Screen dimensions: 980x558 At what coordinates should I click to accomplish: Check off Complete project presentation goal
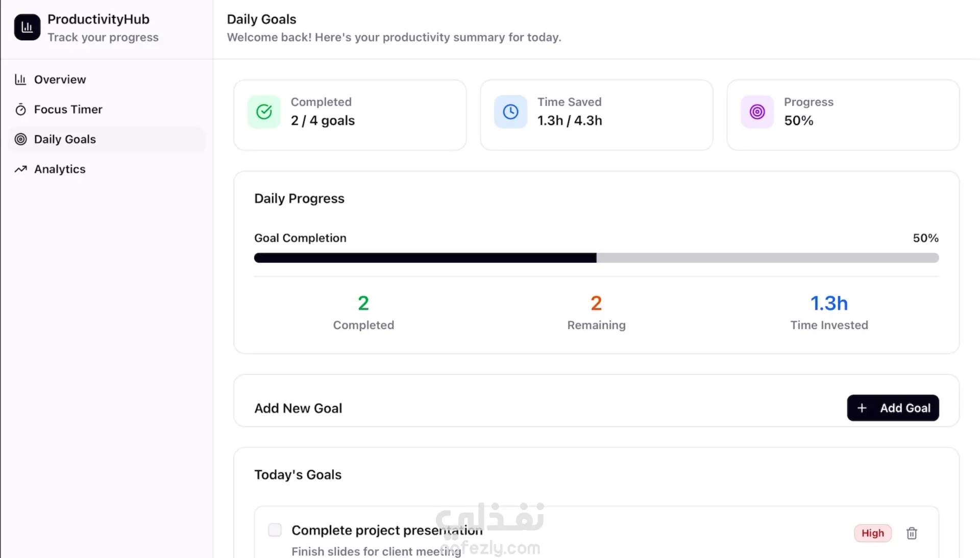tap(275, 530)
